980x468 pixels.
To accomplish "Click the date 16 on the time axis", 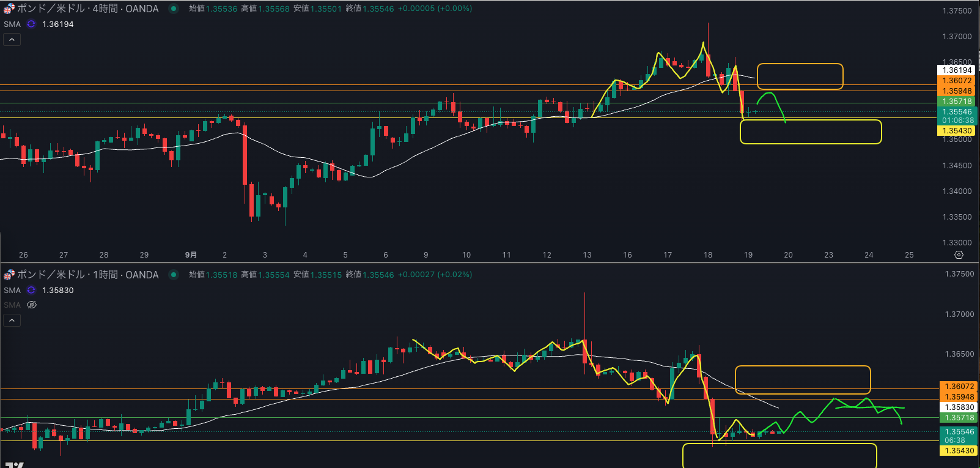I will [627, 255].
